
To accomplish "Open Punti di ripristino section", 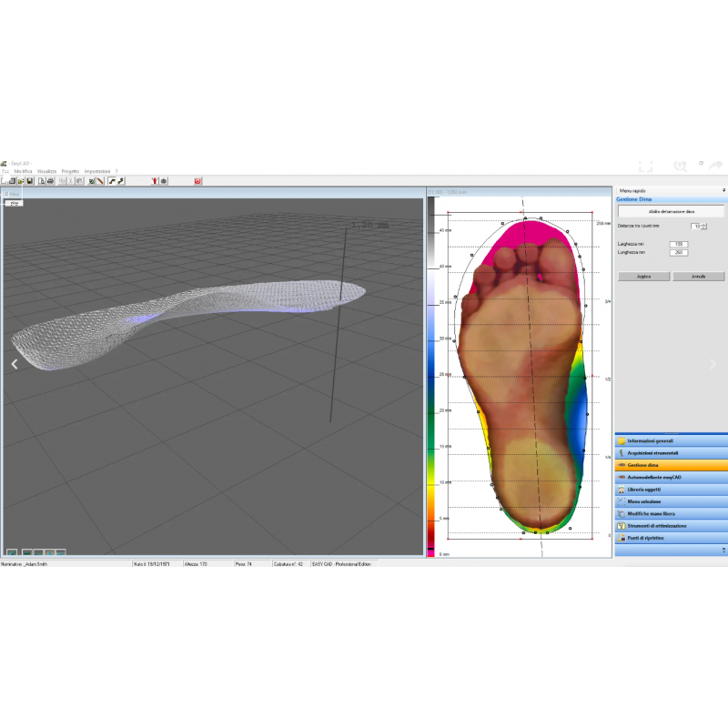I will click(x=672, y=538).
